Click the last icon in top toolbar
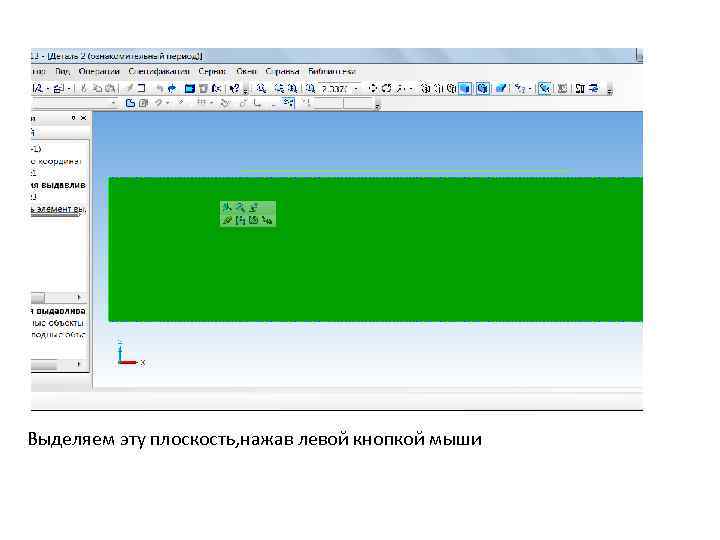This screenshot has width=720, height=540. [x=594, y=88]
